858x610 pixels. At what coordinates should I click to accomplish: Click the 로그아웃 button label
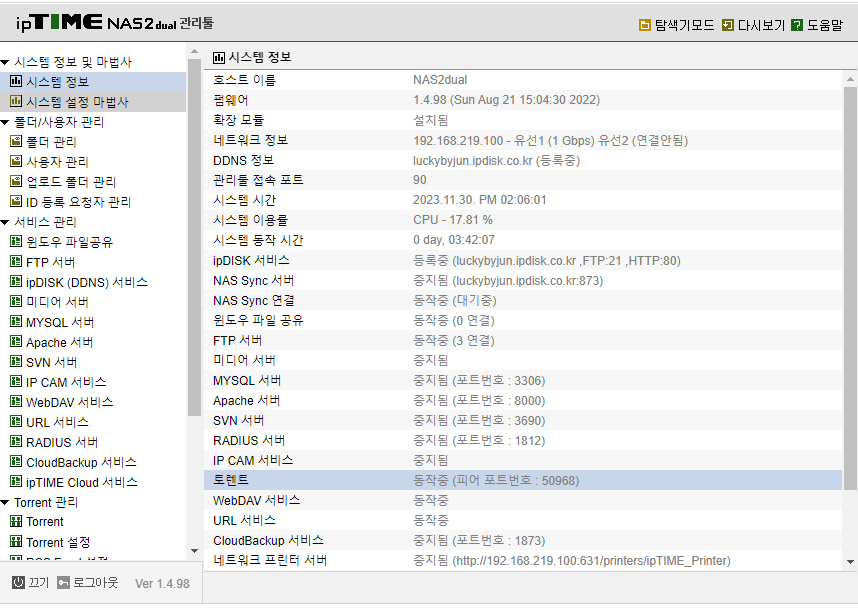click(96, 583)
